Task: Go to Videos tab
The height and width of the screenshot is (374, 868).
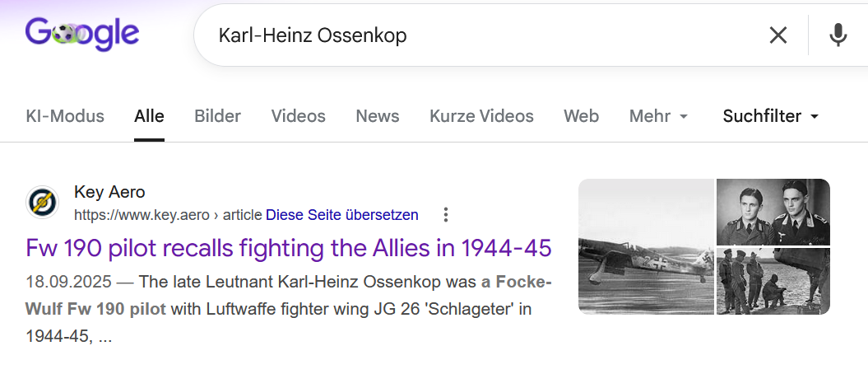Action: click(x=299, y=116)
